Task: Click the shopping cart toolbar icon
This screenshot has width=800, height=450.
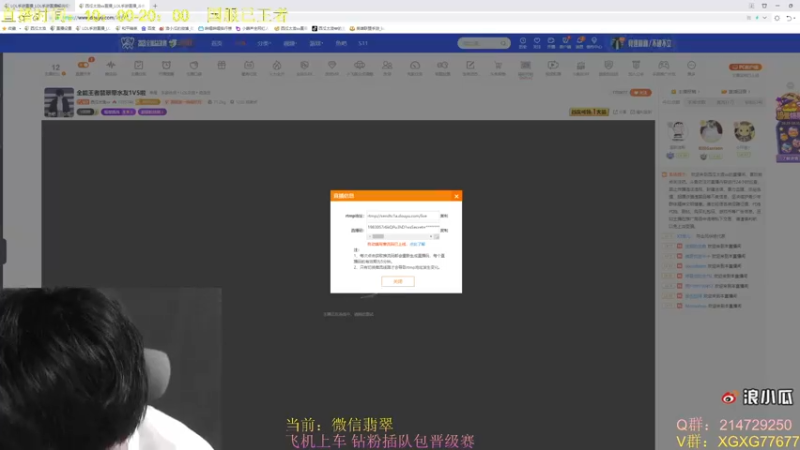Action: tap(497, 65)
